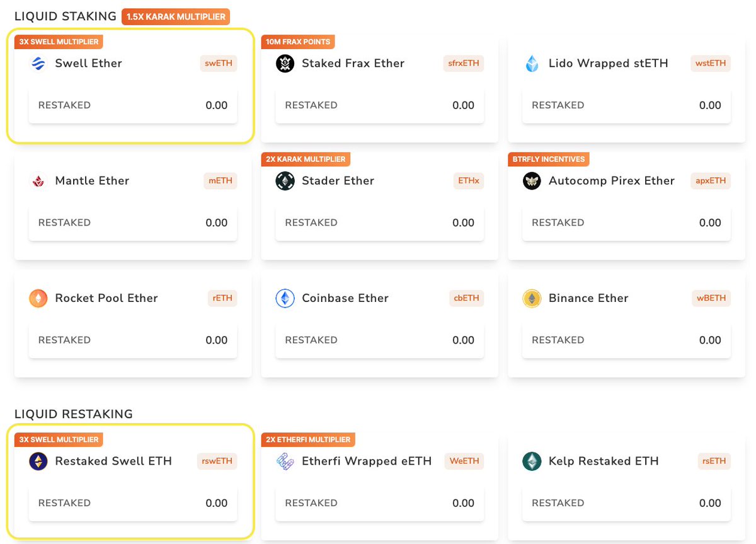The width and height of the screenshot is (756, 544).
Task: Open the Binance Ether restaked balance row
Action: [627, 340]
